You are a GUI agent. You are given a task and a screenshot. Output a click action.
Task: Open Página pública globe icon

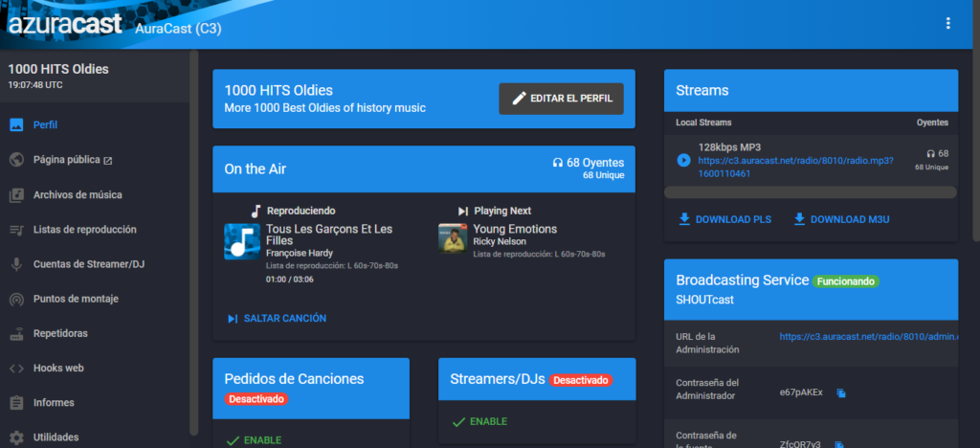click(16, 160)
